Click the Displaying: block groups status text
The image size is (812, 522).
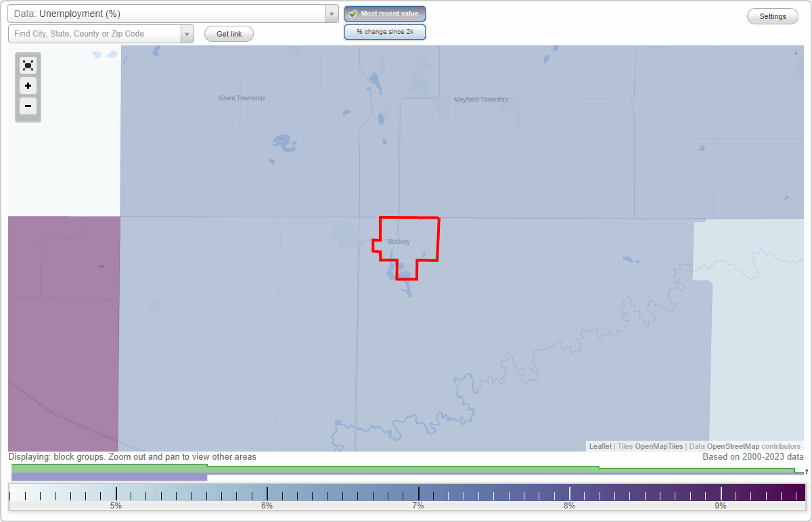tap(133, 457)
